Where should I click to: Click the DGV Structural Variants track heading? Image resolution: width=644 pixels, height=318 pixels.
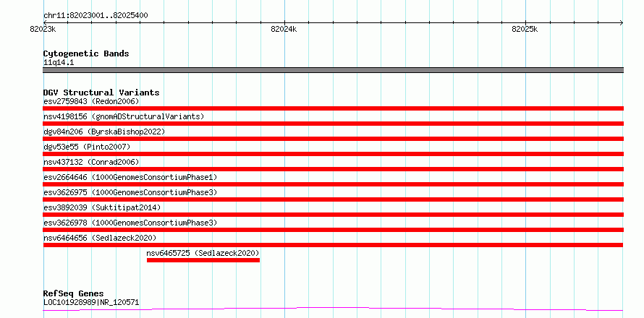click(x=101, y=93)
